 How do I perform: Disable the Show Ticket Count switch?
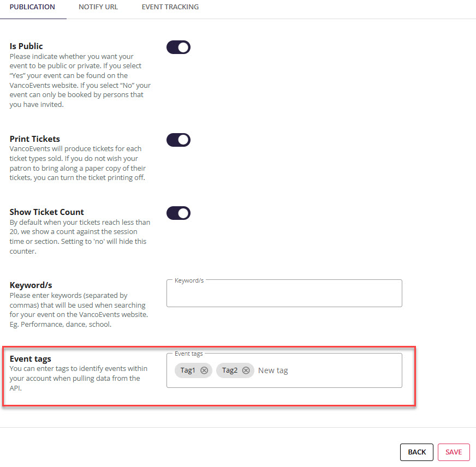tap(178, 213)
